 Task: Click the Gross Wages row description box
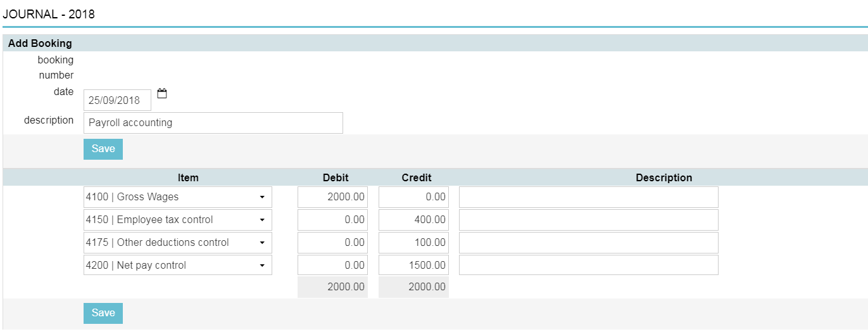[588, 197]
